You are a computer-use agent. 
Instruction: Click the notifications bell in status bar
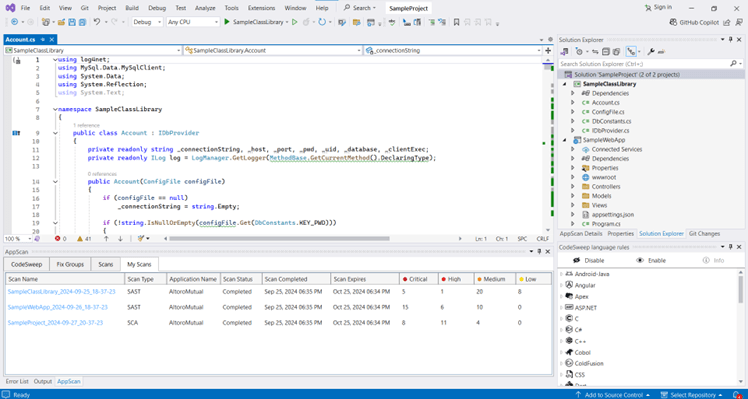[737, 395]
